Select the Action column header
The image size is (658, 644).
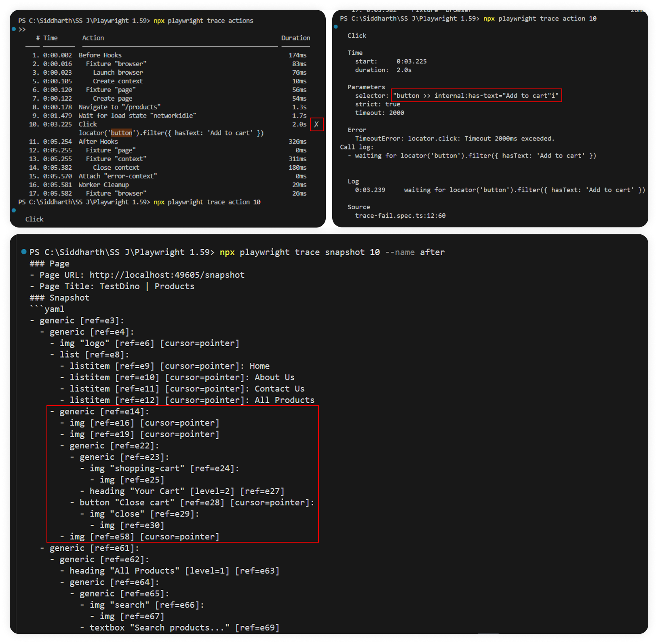(93, 38)
